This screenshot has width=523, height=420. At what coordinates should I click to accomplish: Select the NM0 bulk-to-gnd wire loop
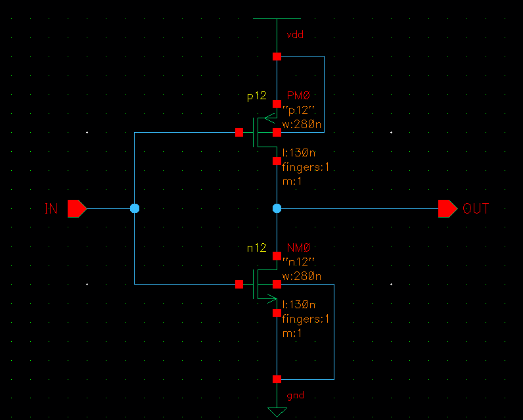[x=334, y=332]
